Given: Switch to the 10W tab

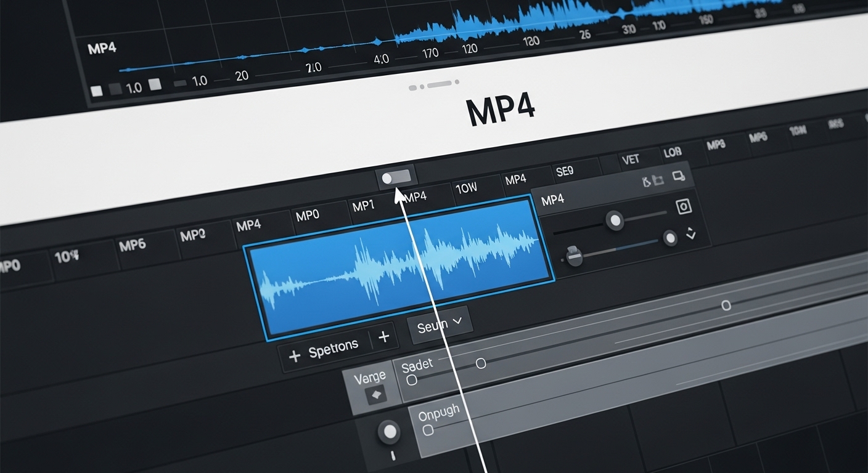Looking at the screenshot, I should coord(467,188).
